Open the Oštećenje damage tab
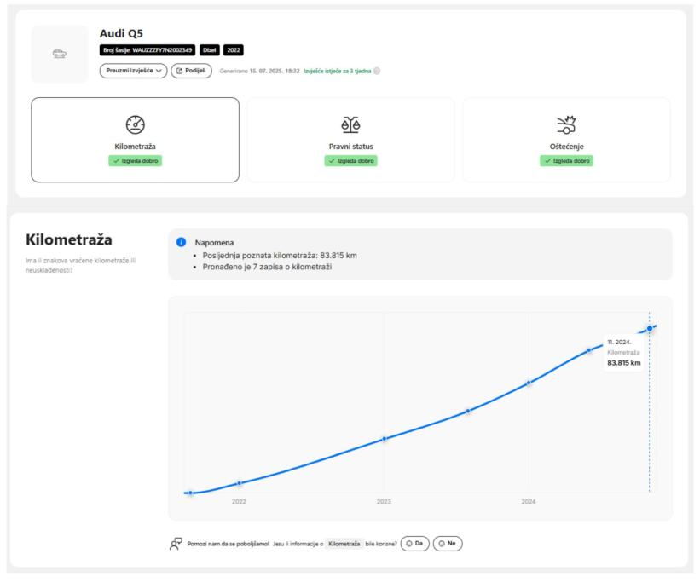Image resolution: width=700 pixels, height=588 pixels. pos(566,140)
